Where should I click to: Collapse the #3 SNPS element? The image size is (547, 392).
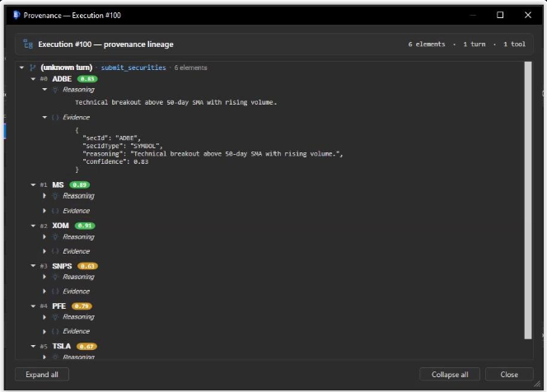[33, 266]
